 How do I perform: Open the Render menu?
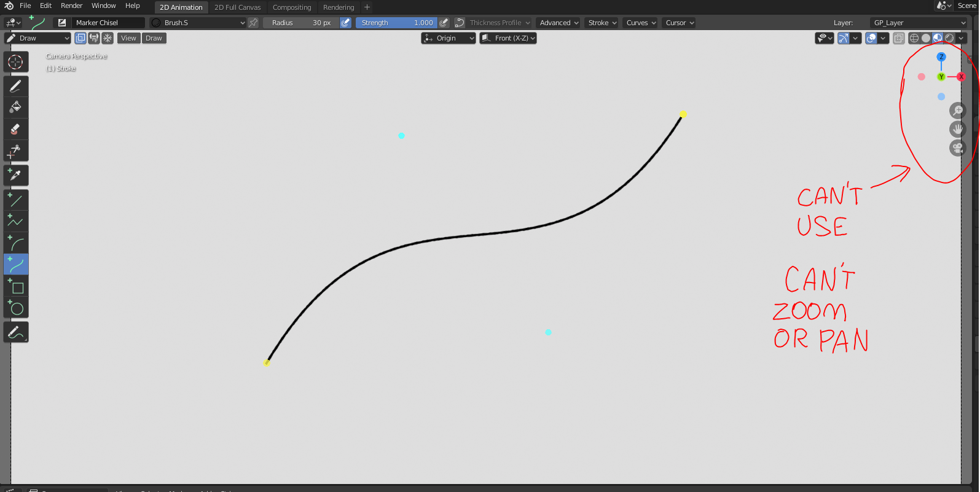coord(71,6)
